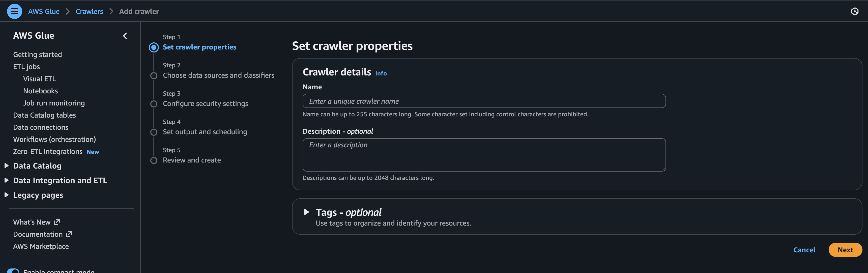
Task: Expand the Legacy pages section
Action: pyautogui.click(x=6, y=195)
